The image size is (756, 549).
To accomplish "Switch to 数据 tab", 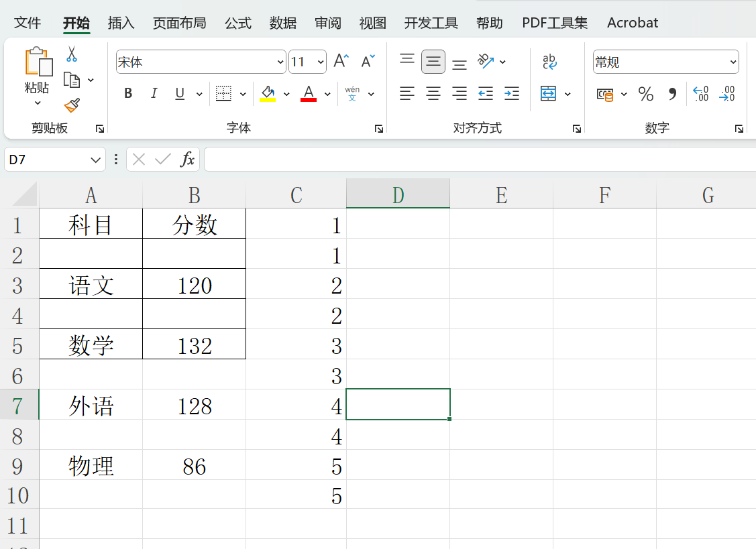I will 283,23.
